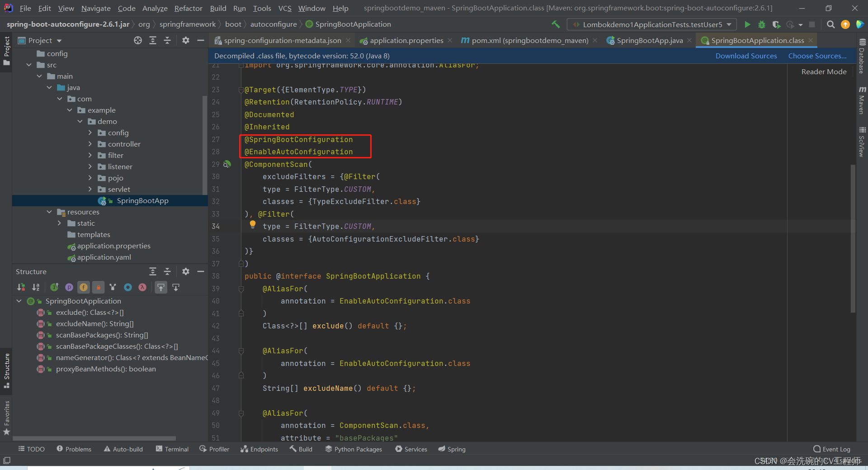Open Project panel gear options
This screenshot has width=868, height=470.
point(185,40)
